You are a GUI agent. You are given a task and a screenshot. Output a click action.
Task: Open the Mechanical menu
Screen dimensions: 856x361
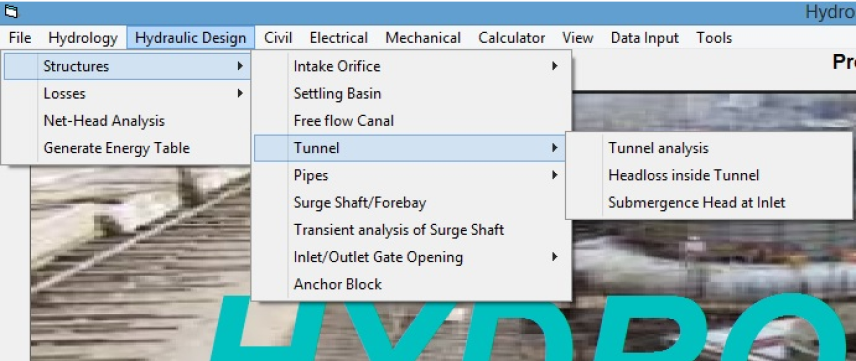click(423, 38)
